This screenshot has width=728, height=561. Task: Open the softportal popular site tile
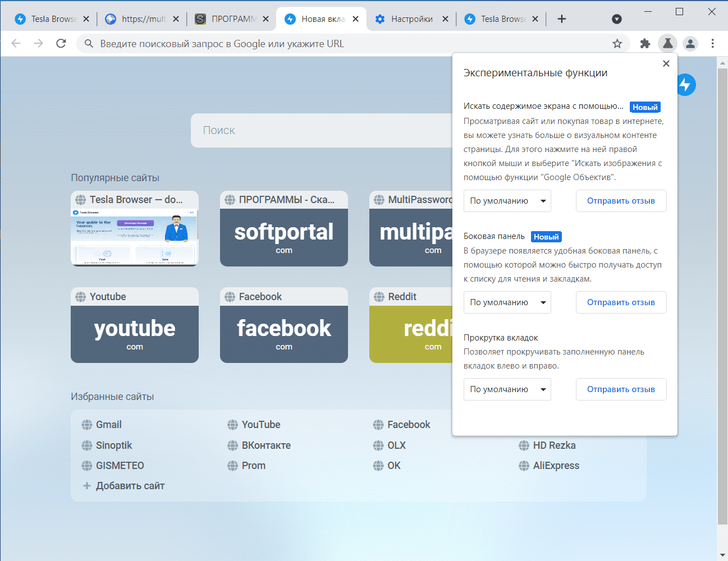tap(284, 228)
